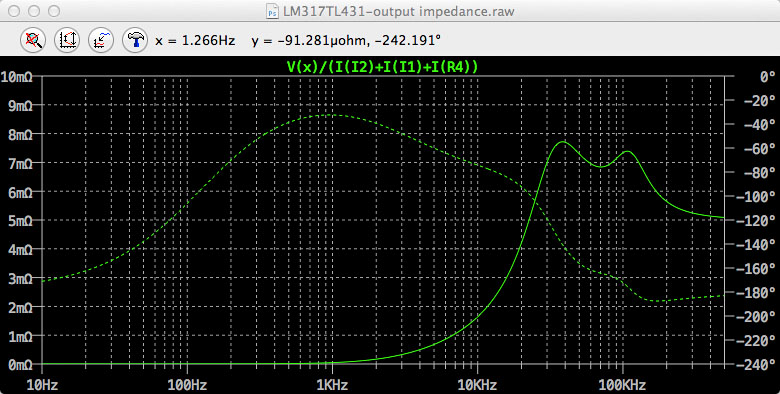Open control panel with the hammer icon

(135, 40)
